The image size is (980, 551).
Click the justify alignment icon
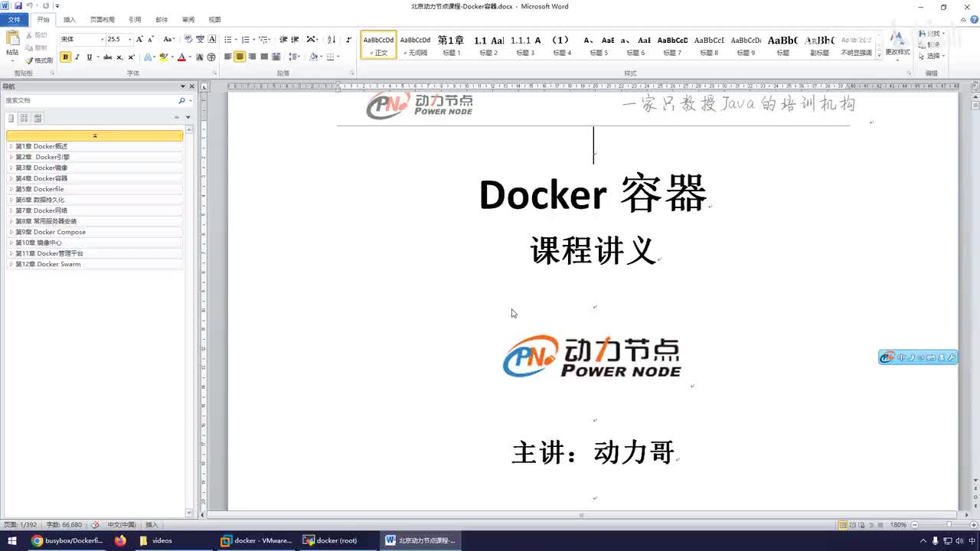[x=264, y=57]
